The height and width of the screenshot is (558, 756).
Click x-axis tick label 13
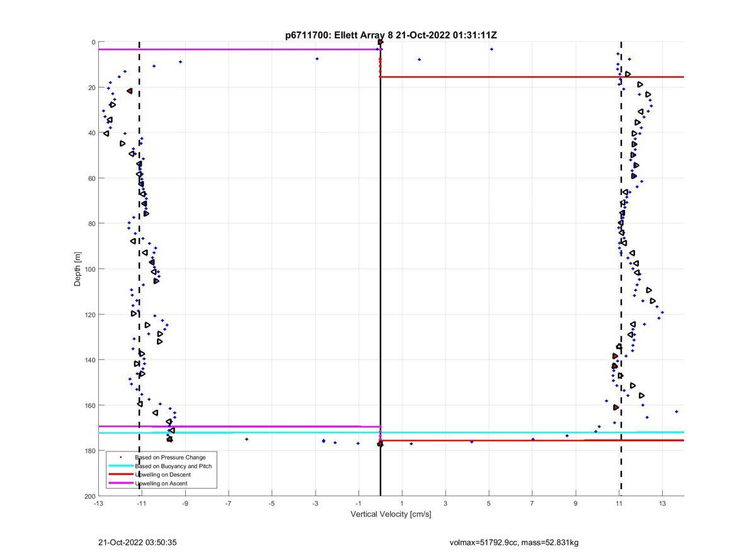(x=663, y=503)
